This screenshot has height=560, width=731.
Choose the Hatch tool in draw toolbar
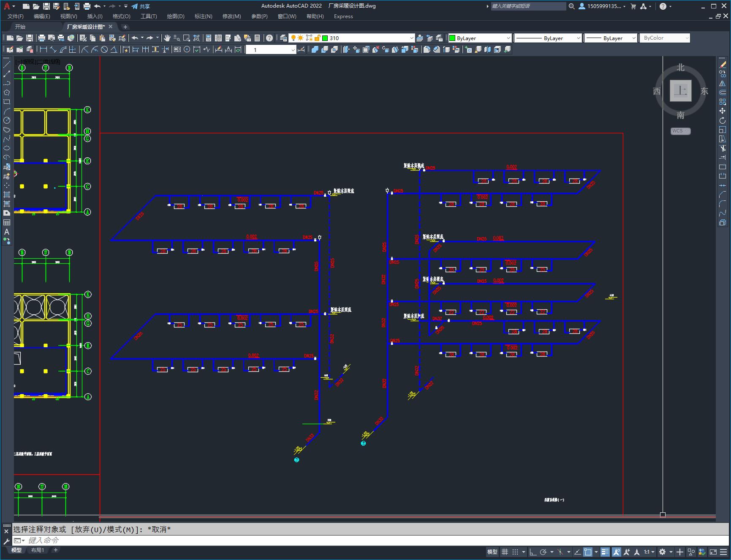tap(7, 195)
